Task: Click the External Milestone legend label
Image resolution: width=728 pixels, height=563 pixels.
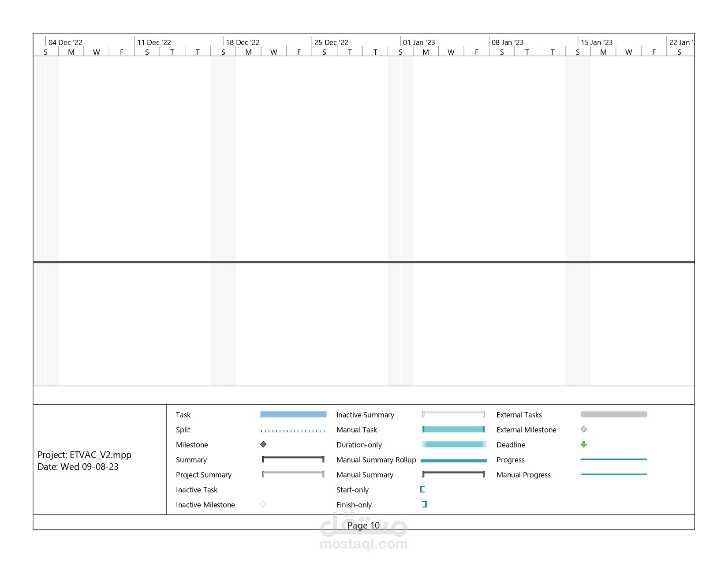Action: 526,430
